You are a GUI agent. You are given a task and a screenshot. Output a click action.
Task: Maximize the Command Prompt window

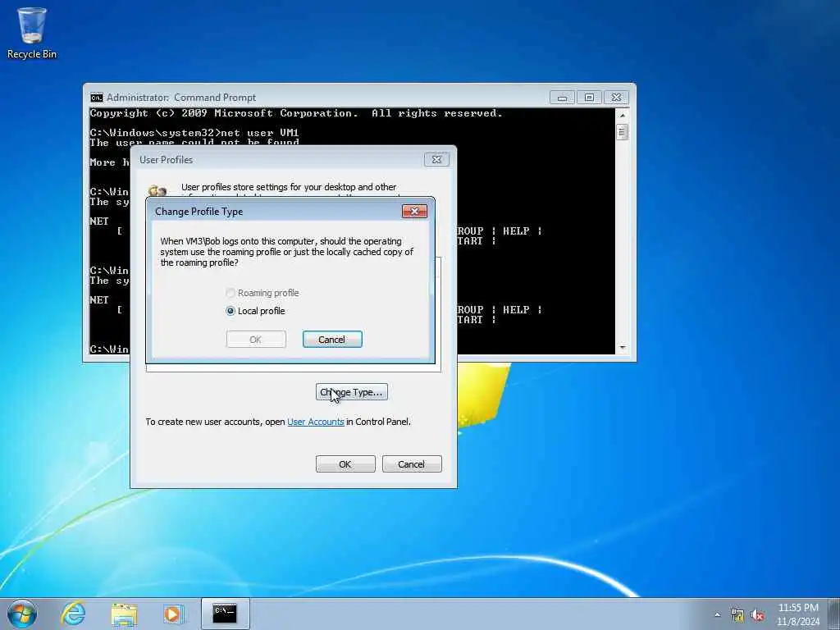tap(589, 98)
